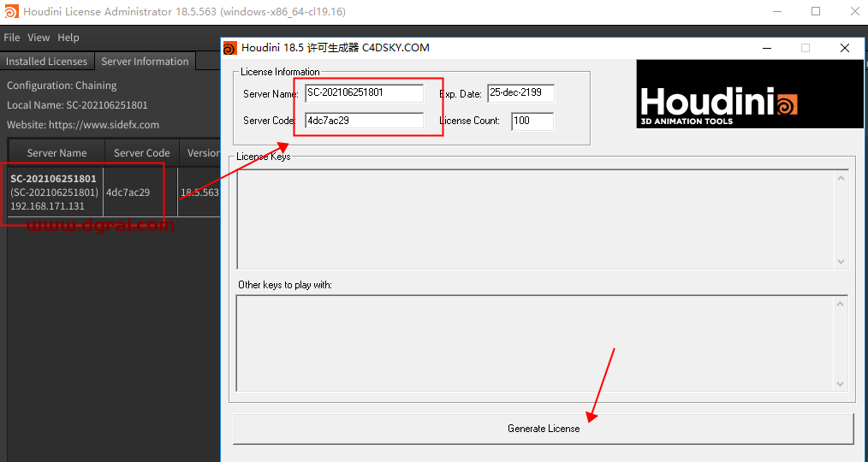The width and height of the screenshot is (868, 462).
Task: Click inside the Other keys text area
Action: [536, 344]
